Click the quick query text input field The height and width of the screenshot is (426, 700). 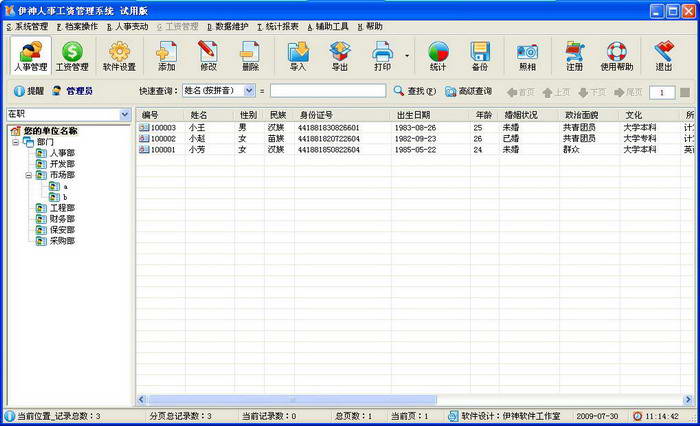[x=327, y=91]
